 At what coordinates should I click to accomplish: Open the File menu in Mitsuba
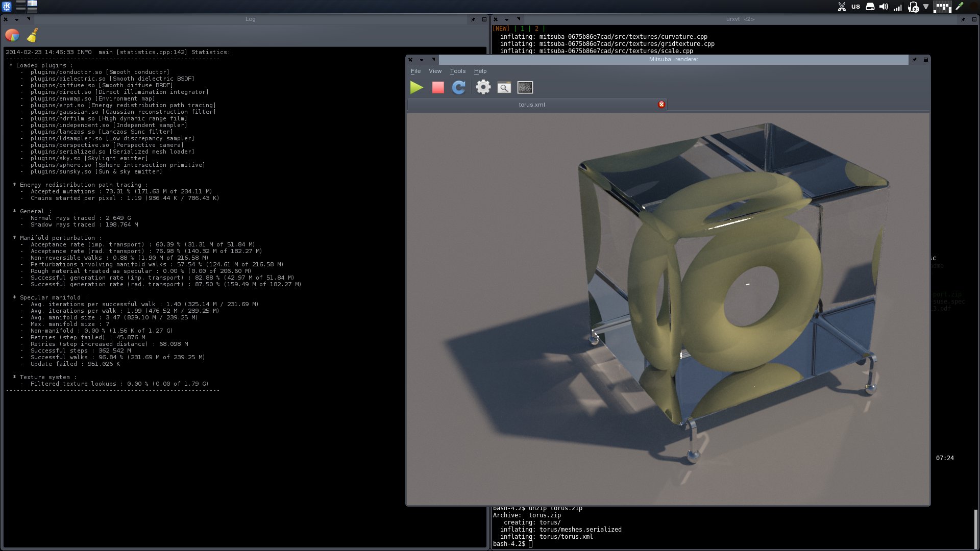[x=415, y=71]
